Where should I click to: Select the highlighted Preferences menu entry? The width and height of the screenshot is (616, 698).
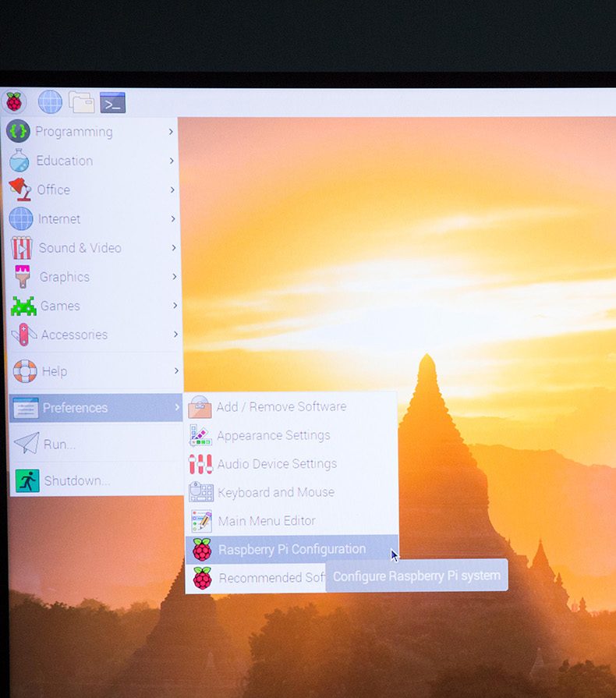[x=96, y=408]
